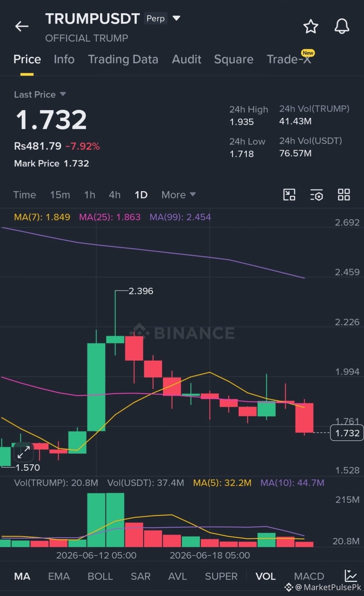
Task: Open price alerts via bell icon
Action: 342,26
